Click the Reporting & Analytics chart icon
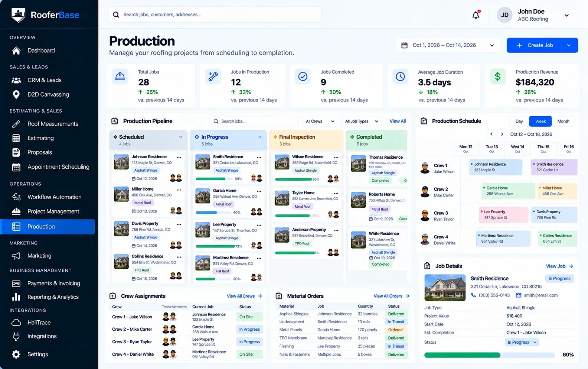The height and width of the screenshot is (369, 588). [x=16, y=297]
